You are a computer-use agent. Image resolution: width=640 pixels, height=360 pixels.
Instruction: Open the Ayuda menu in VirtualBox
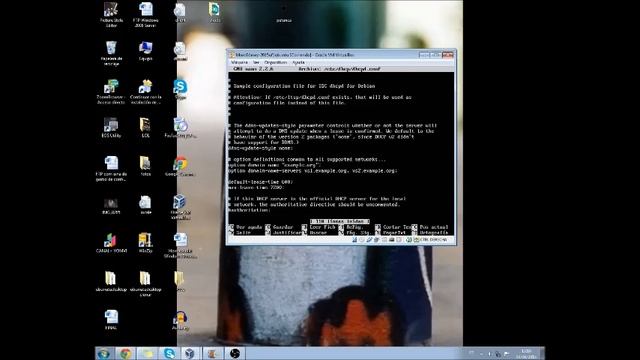(299, 62)
